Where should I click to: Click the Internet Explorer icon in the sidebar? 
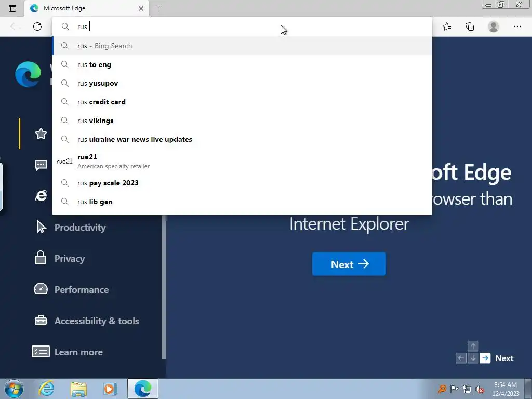[41, 196]
